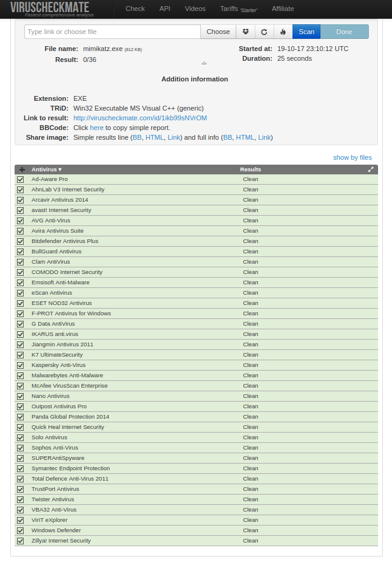392x562 pixels.
Task: Click the refresh rescan icon
Action: tap(264, 32)
